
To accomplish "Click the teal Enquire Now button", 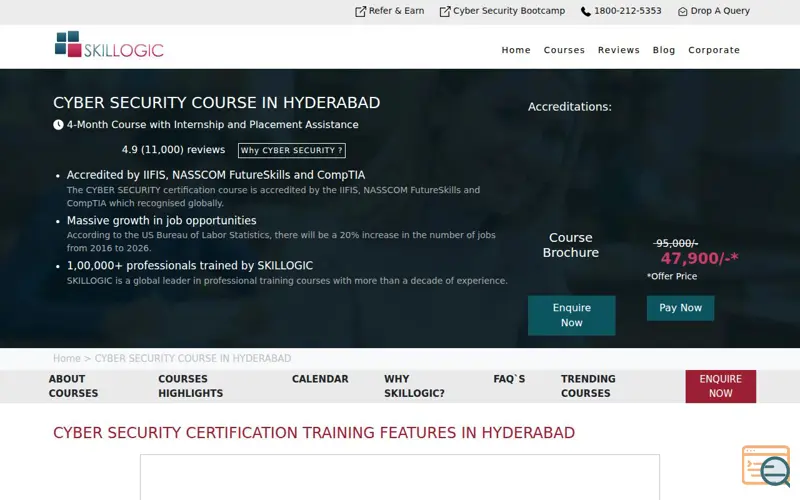I will (x=571, y=315).
